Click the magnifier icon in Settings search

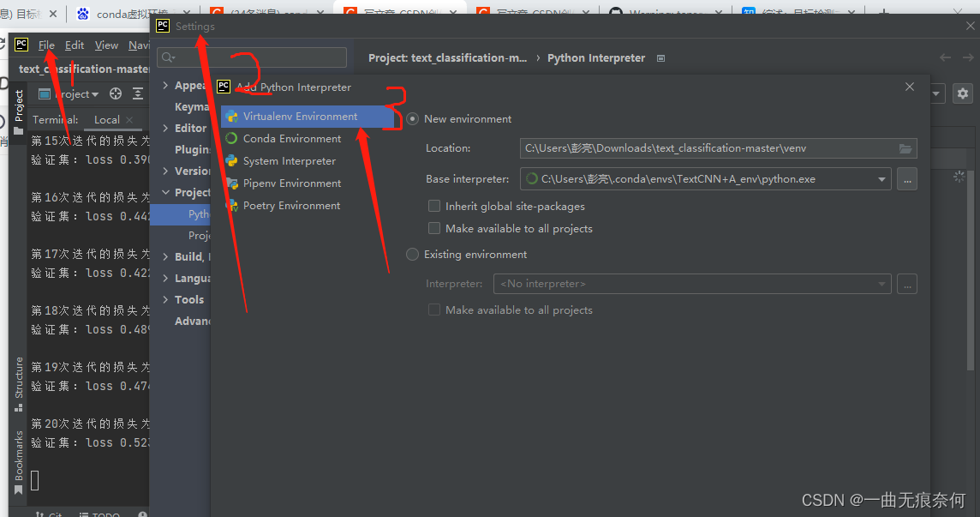pos(168,57)
